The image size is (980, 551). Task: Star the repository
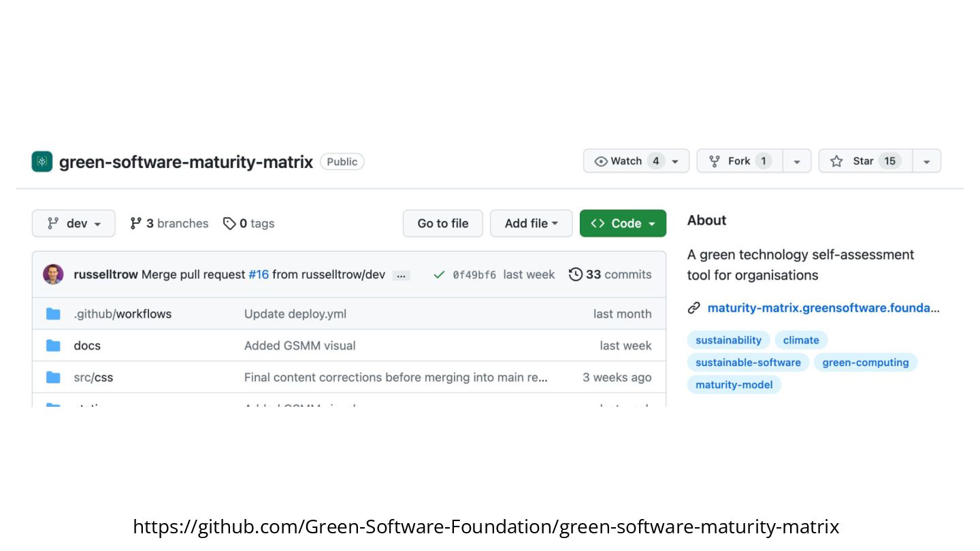pyautogui.click(x=865, y=161)
